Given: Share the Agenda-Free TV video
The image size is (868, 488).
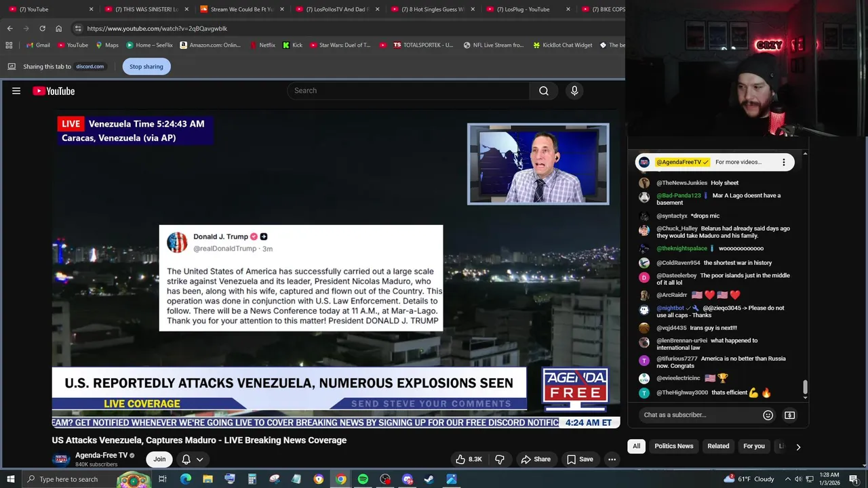Looking at the screenshot, I should point(536,460).
